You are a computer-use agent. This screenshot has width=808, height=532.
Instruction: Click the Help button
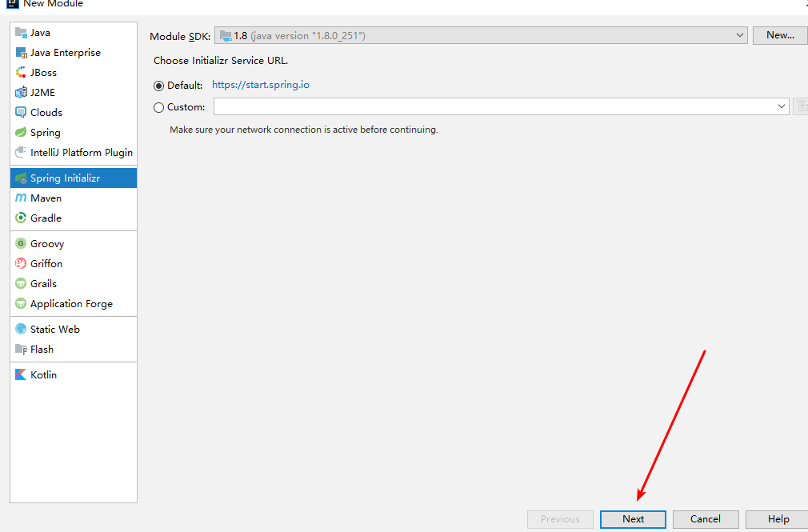(778, 519)
